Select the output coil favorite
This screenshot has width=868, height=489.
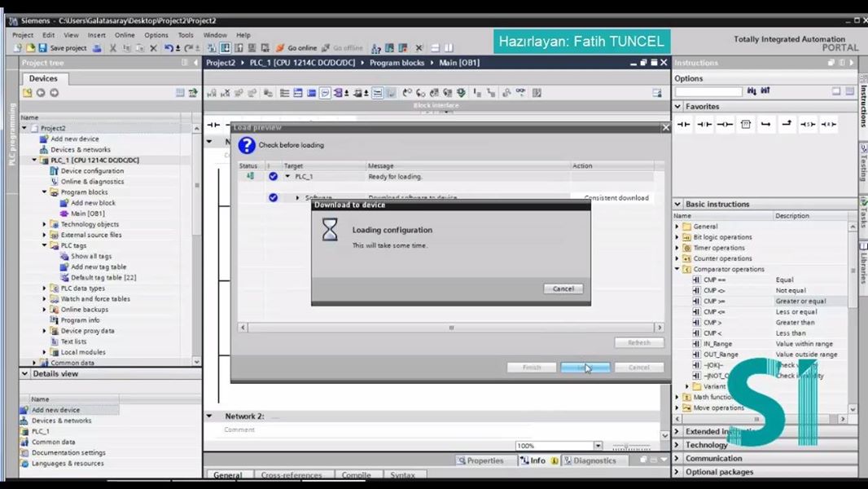click(725, 124)
